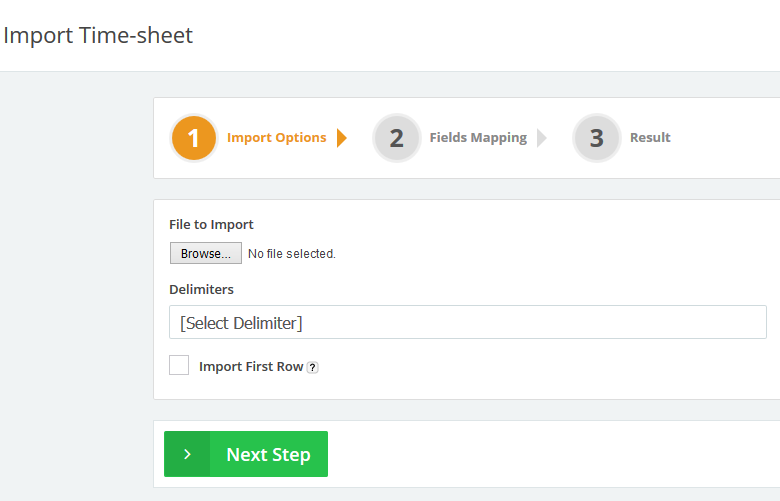Click the Import Time-sheet page heading
The height and width of the screenshot is (501, 780).
[x=98, y=35]
